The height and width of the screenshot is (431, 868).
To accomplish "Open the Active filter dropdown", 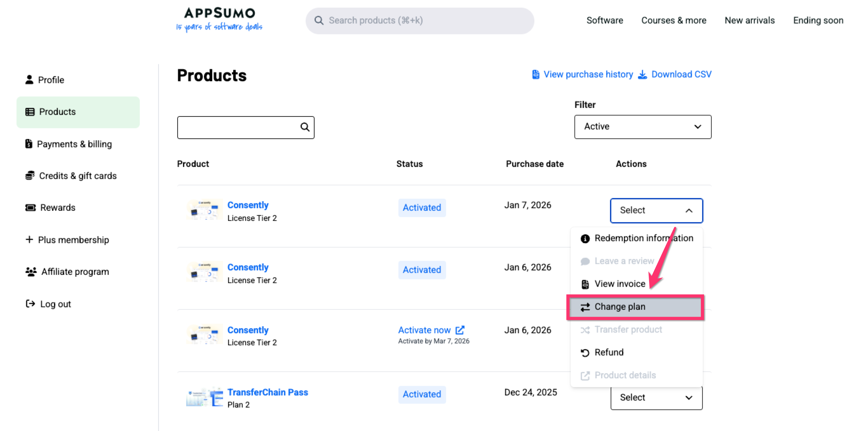I will [x=642, y=127].
